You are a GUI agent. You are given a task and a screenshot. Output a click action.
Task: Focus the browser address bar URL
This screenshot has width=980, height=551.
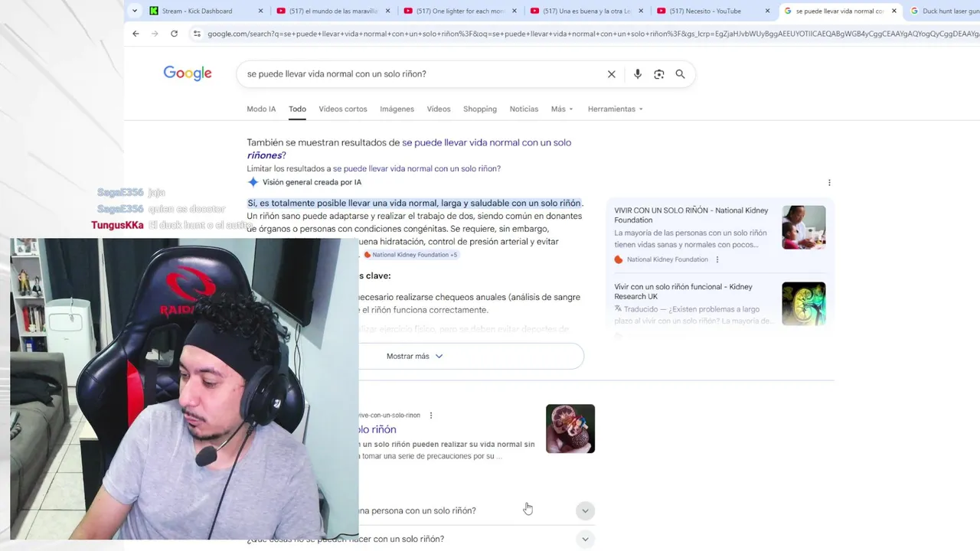(593, 34)
